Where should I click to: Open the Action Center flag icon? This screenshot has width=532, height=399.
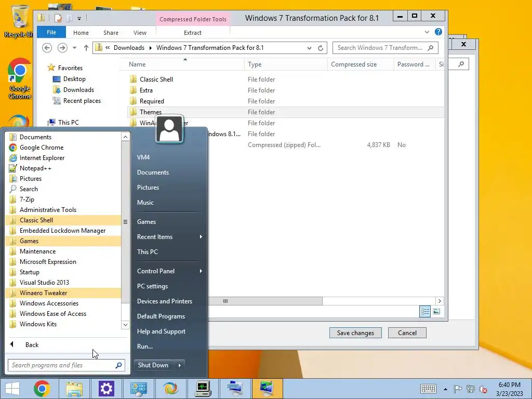click(458, 389)
